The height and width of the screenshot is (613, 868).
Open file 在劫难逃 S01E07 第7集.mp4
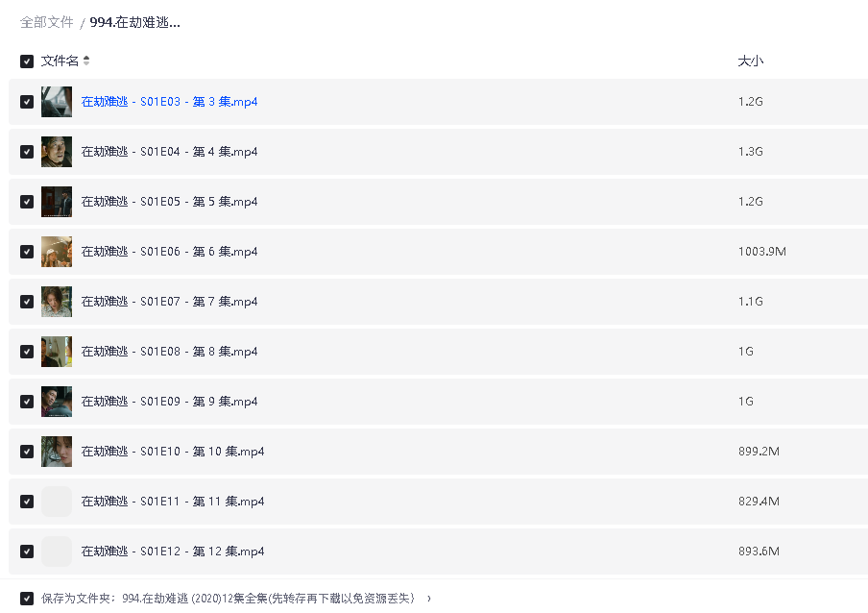(x=169, y=302)
